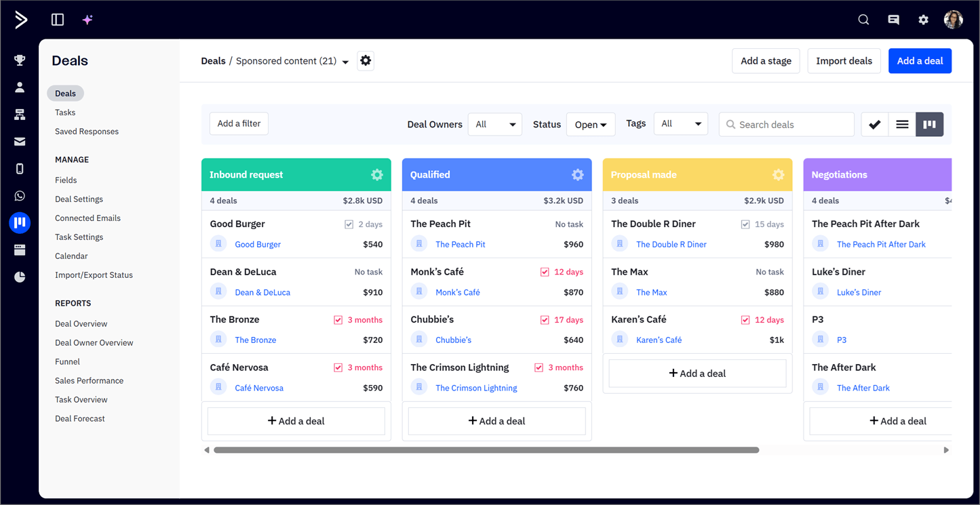
Task: Click the Import deals button
Action: point(844,61)
